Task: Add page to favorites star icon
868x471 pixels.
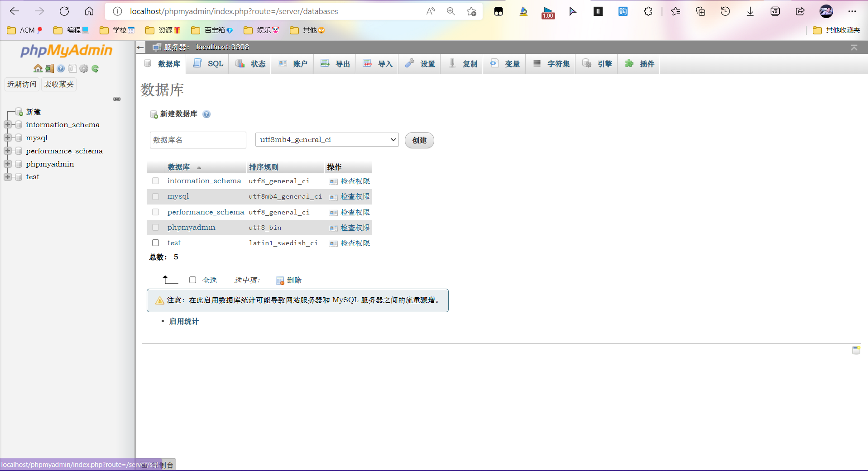Action: tap(471, 11)
